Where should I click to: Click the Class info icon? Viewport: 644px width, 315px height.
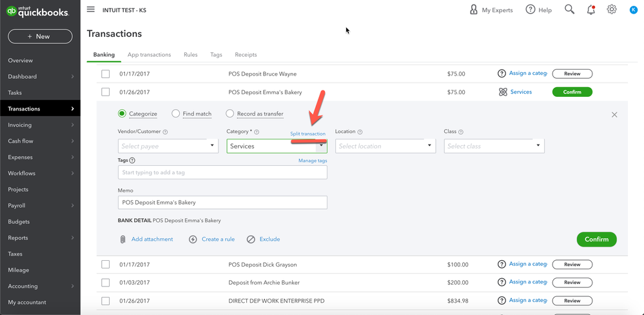click(x=461, y=132)
